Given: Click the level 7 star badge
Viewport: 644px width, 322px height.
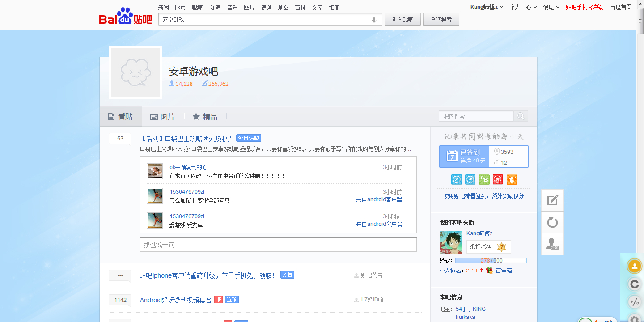Looking at the screenshot, I should point(501,246).
